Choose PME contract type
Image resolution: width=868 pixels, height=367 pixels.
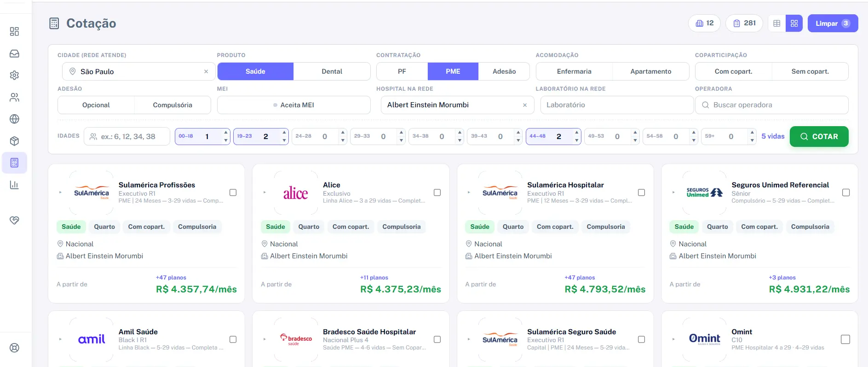click(453, 71)
